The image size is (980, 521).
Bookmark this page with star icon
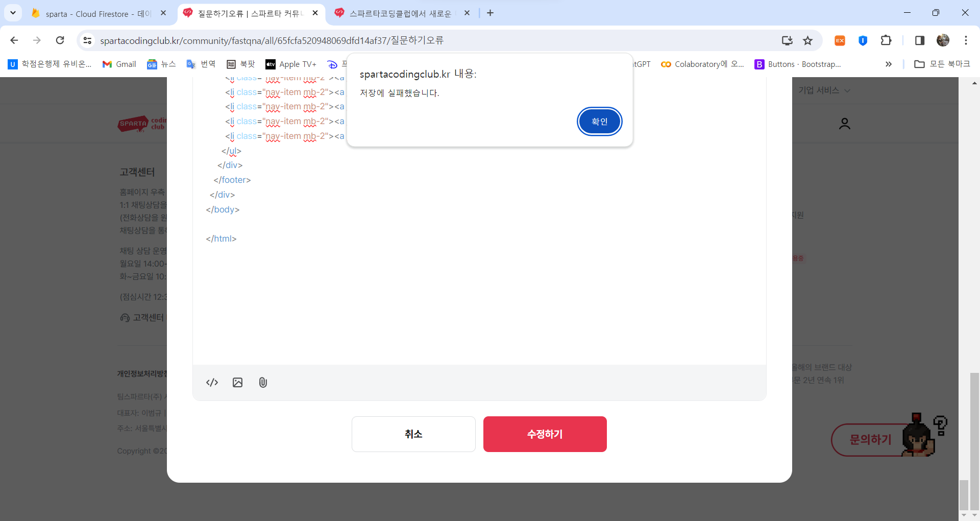coord(807,40)
